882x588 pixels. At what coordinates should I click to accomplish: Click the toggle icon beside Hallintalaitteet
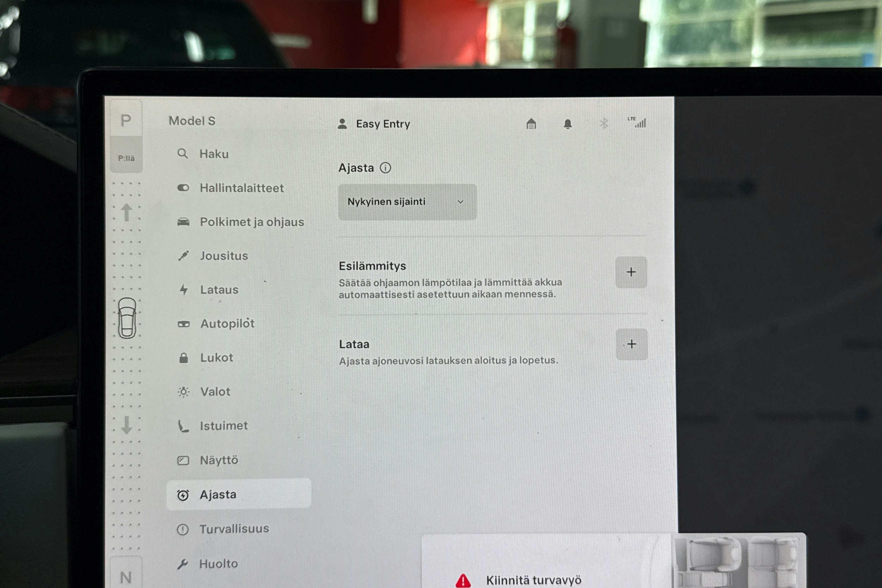click(x=183, y=188)
